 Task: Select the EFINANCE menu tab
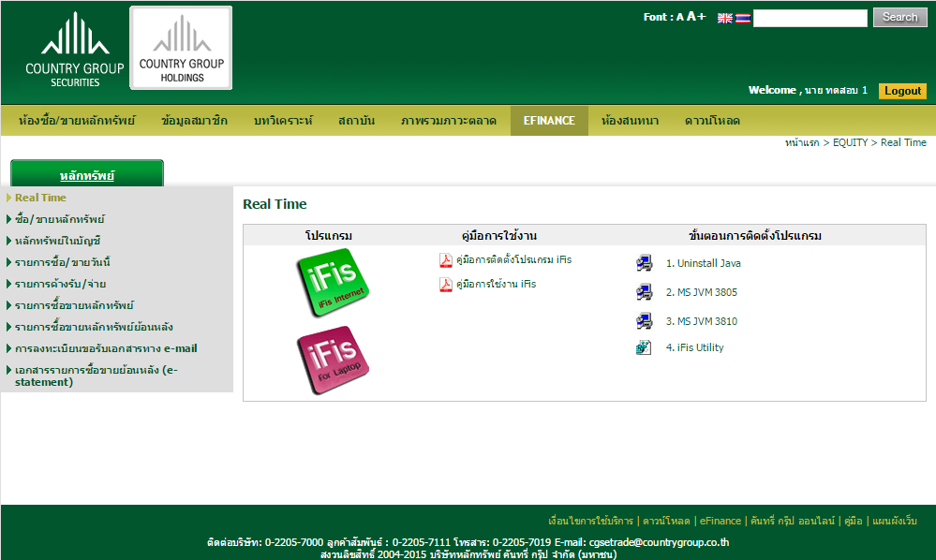[549, 121]
